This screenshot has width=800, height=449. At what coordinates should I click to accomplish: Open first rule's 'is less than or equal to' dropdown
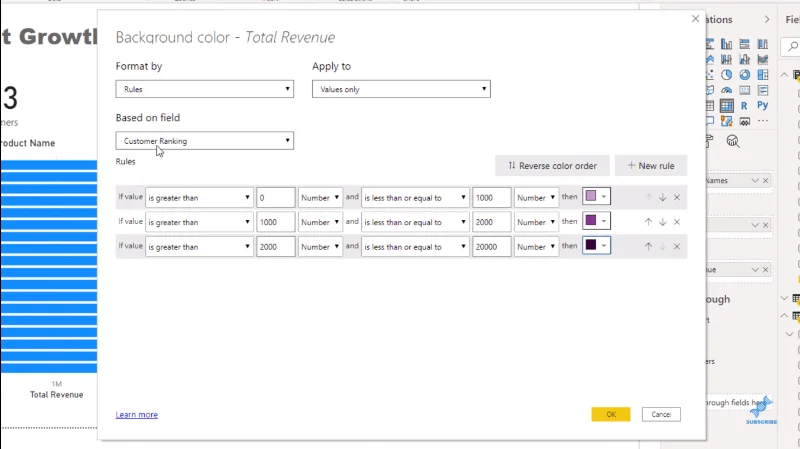pos(415,197)
